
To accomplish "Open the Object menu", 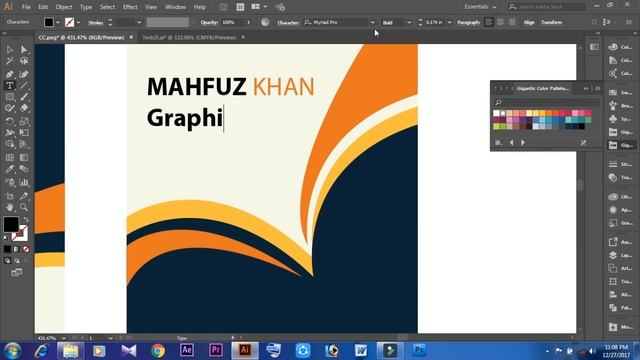I will click(64, 7).
